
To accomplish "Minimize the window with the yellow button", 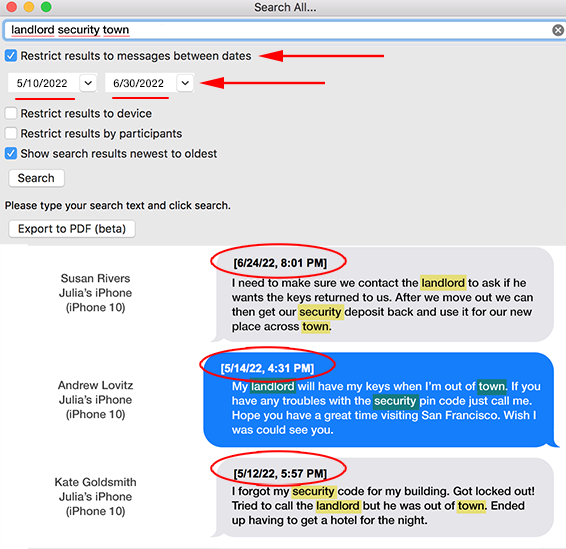I will (x=29, y=7).
